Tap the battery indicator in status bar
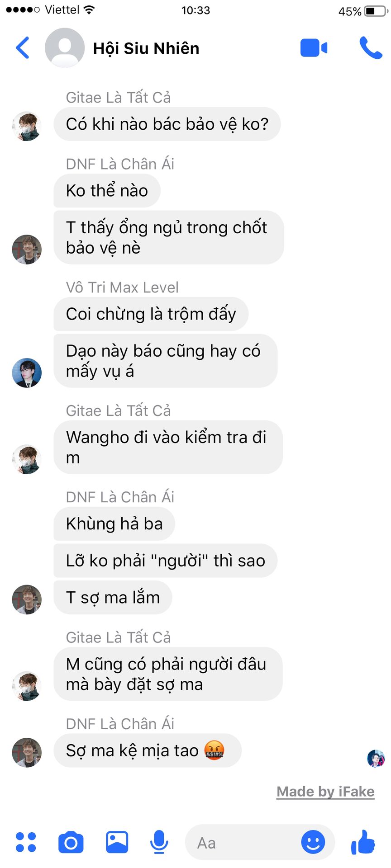Screen dimensions: 391x868 click(x=376, y=11)
